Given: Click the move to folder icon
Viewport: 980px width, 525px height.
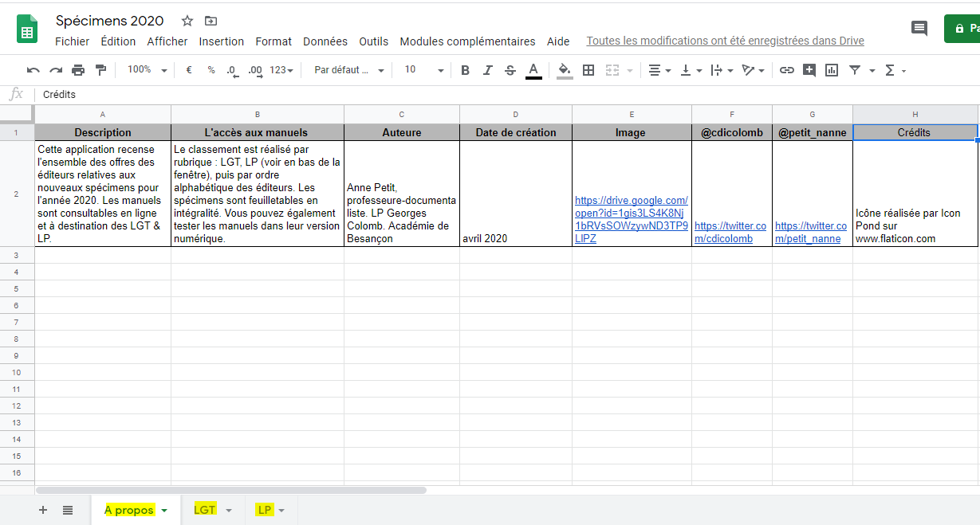Looking at the screenshot, I should coord(211,21).
